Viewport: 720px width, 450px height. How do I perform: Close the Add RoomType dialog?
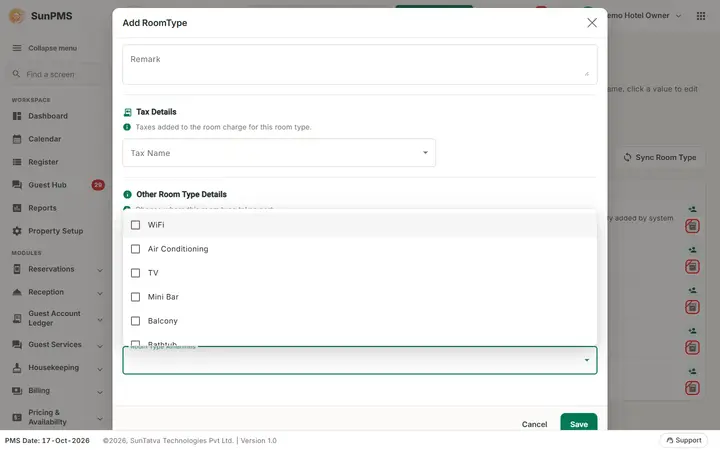592,23
